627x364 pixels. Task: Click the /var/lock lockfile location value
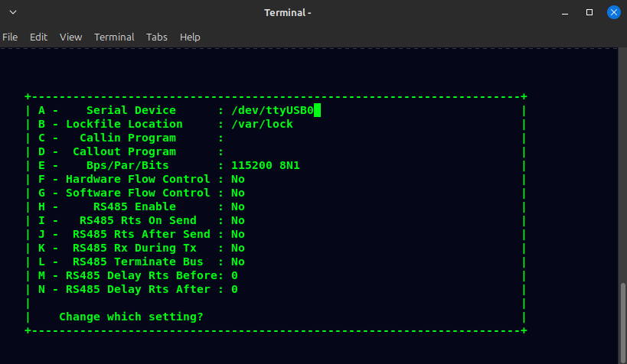tap(262, 125)
